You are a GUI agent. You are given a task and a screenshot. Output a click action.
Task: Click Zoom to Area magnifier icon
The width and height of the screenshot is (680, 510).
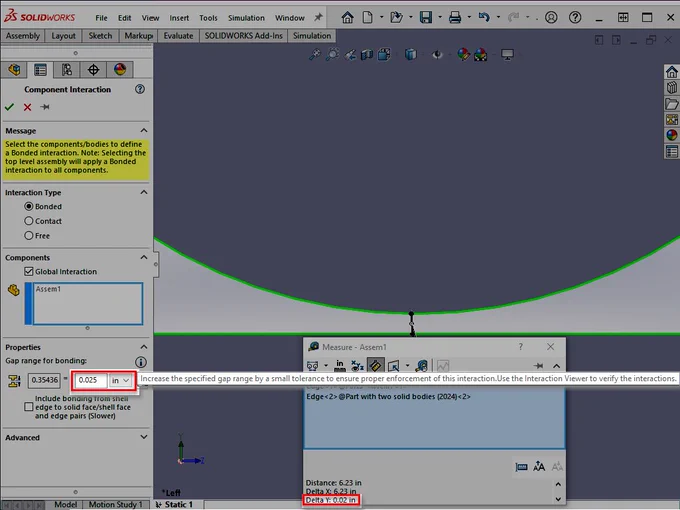pos(332,55)
